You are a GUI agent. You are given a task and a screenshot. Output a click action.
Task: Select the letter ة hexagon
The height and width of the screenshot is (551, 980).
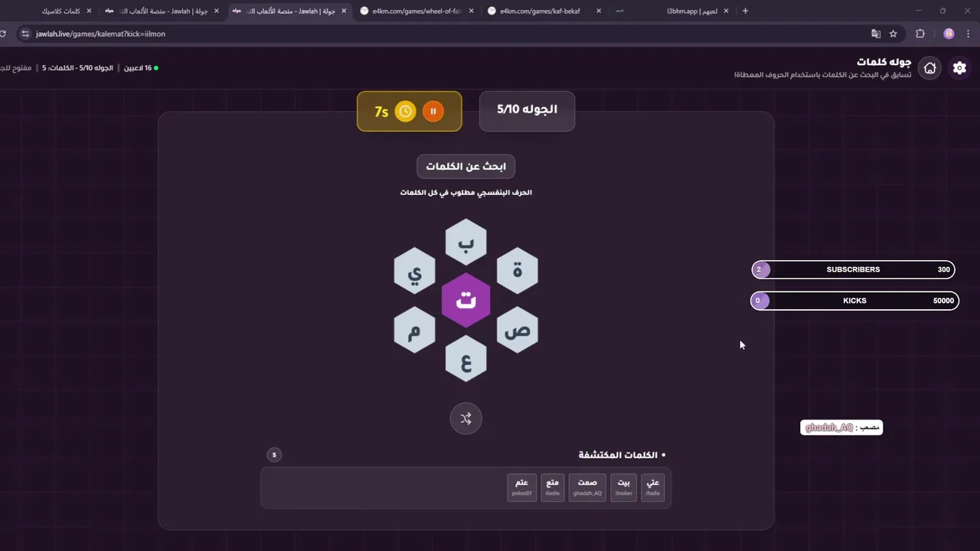(518, 270)
